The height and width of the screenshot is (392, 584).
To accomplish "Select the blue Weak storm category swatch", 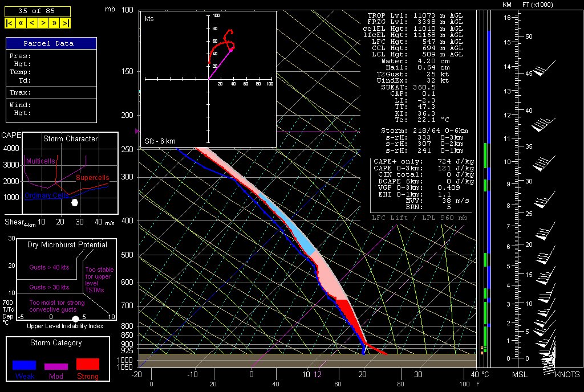I will pyautogui.click(x=25, y=365).
